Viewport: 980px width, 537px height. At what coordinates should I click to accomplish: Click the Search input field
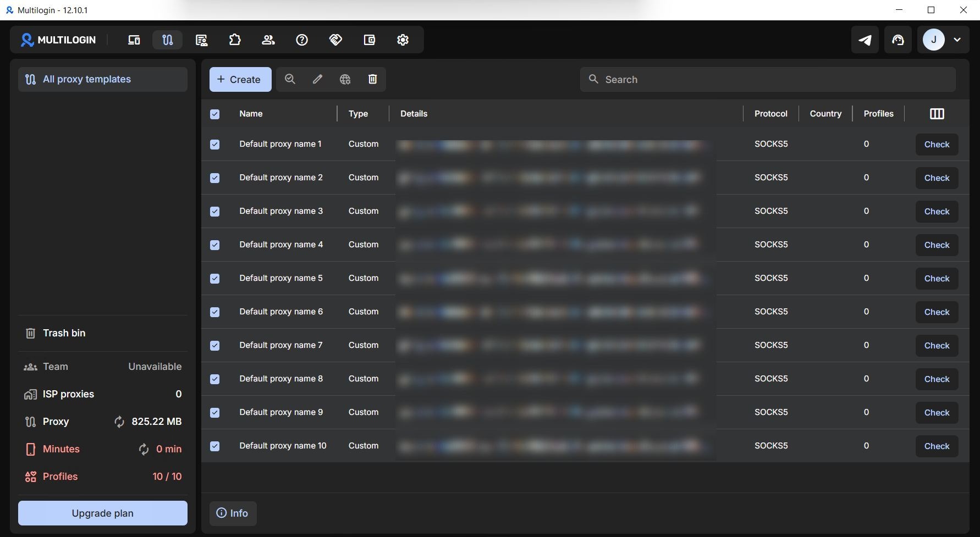point(768,79)
